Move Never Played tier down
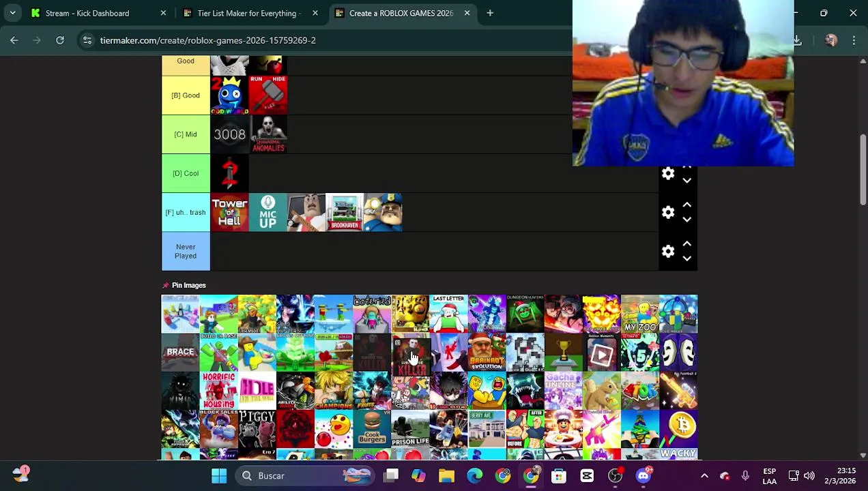The width and height of the screenshot is (868, 491). click(686, 258)
